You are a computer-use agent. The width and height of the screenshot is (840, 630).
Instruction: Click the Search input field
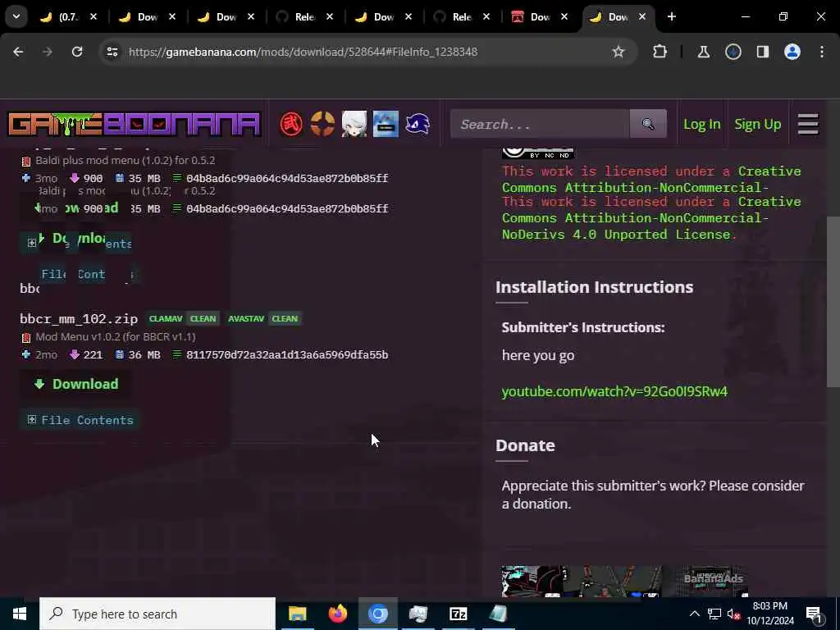pyautogui.click(x=540, y=125)
